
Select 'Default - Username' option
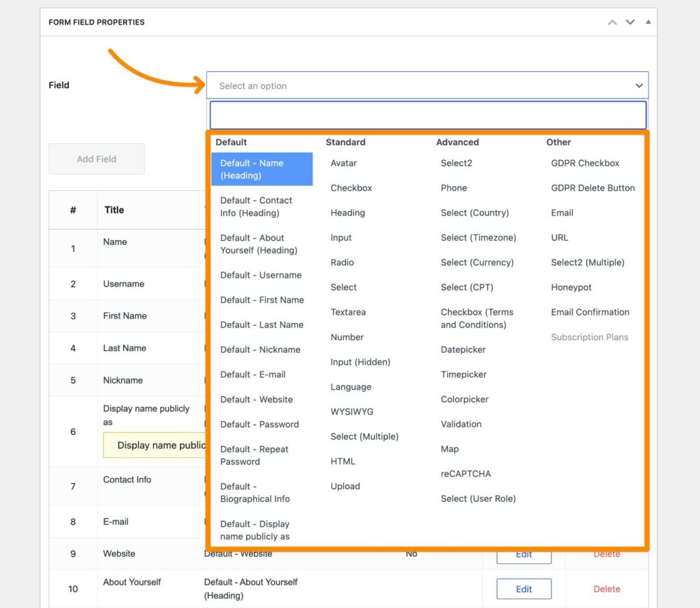[262, 275]
